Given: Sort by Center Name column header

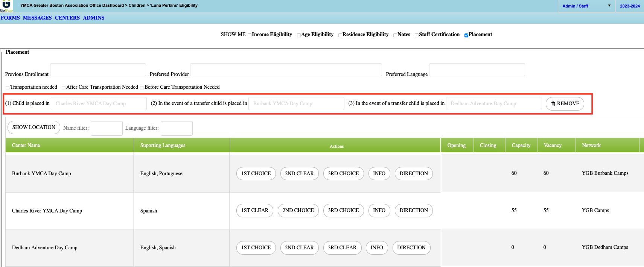Looking at the screenshot, I should (70, 145).
